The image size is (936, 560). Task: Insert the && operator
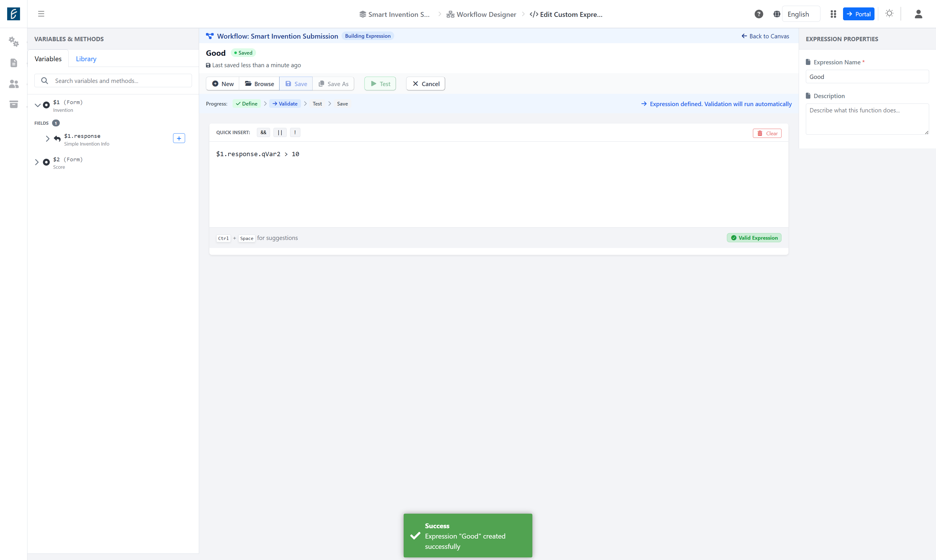point(263,132)
